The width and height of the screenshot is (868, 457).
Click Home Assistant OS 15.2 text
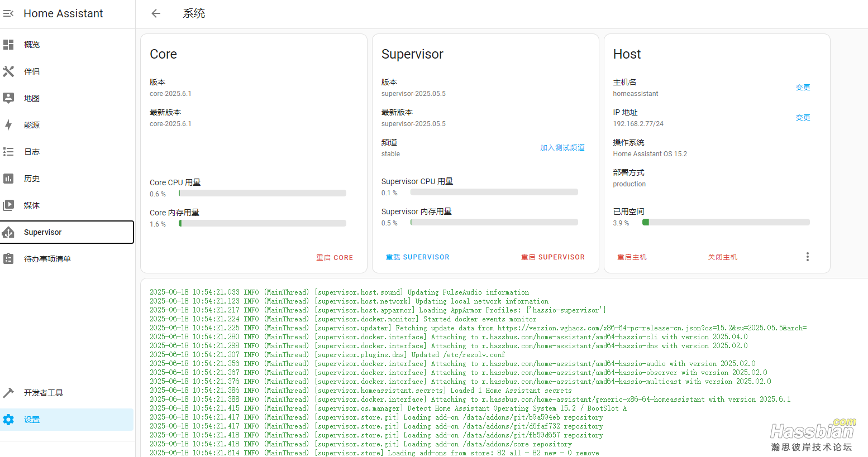[650, 154]
